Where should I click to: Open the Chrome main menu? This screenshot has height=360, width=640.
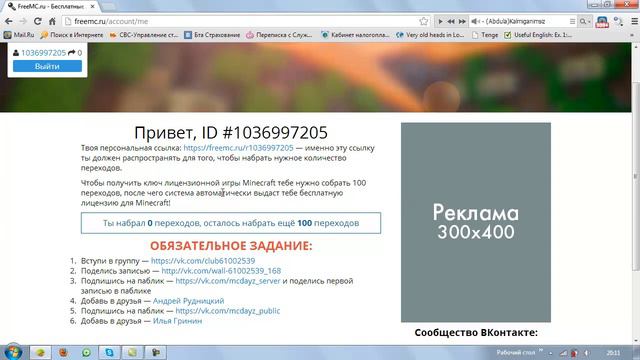[x=634, y=21]
